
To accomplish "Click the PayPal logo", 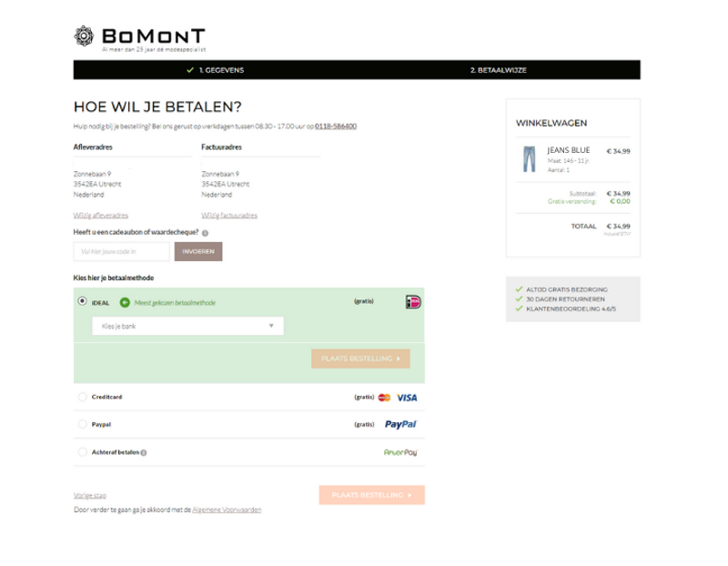I will coord(399,423).
